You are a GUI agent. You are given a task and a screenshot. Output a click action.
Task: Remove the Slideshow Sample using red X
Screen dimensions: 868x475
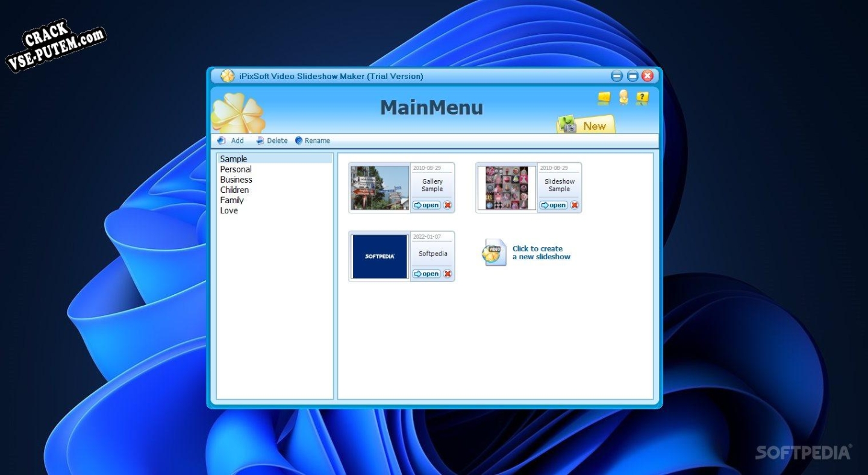[575, 205]
